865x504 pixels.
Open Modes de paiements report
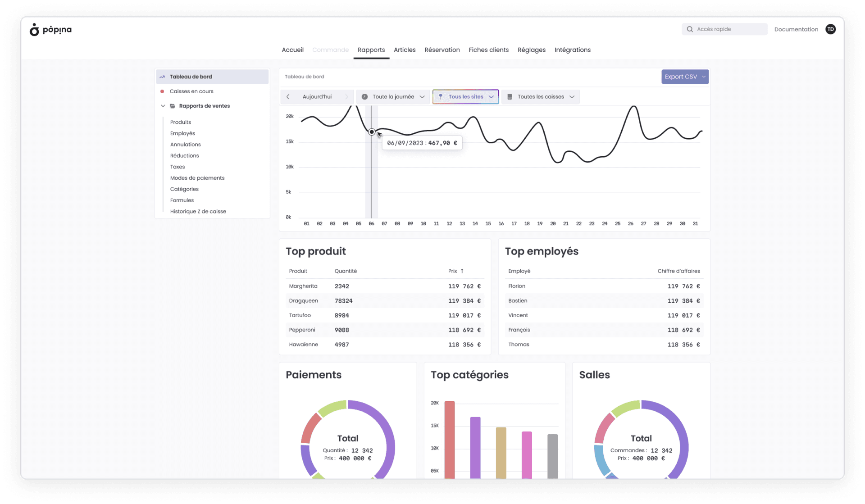[x=197, y=178]
